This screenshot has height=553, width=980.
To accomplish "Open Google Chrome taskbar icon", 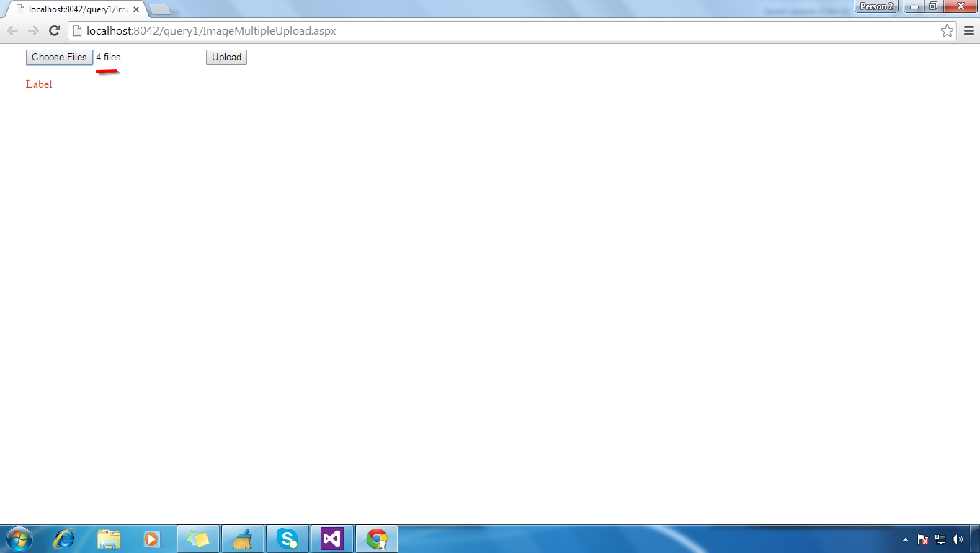I will tap(377, 538).
